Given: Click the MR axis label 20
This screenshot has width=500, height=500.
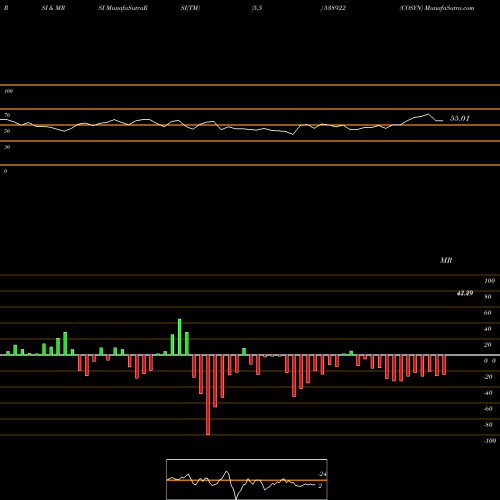Looking at the screenshot, I should tap(488, 345).
